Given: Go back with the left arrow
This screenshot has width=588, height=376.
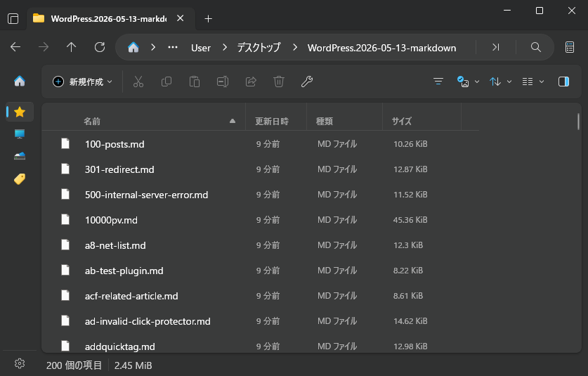Looking at the screenshot, I should (15, 47).
